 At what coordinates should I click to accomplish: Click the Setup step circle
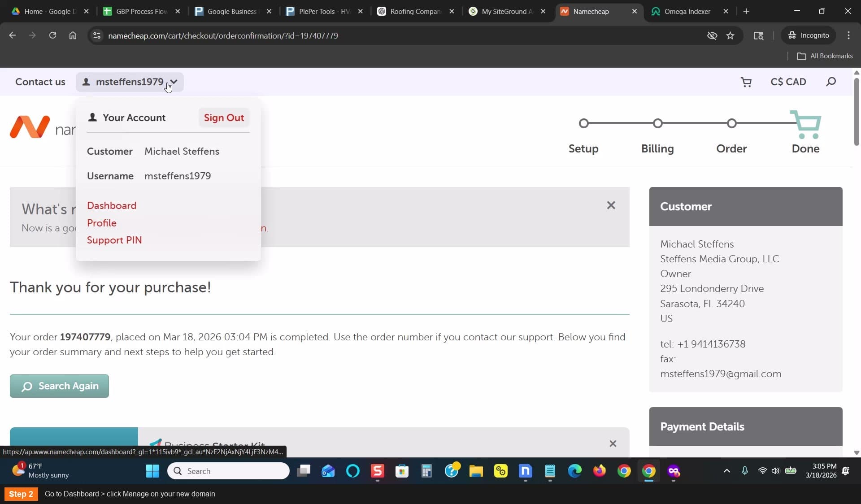pos(583,123)
